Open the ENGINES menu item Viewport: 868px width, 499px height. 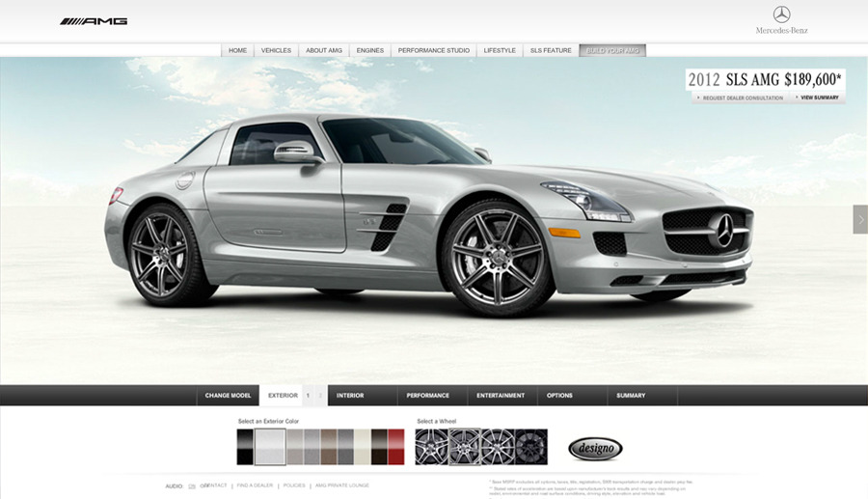point(369,50)
